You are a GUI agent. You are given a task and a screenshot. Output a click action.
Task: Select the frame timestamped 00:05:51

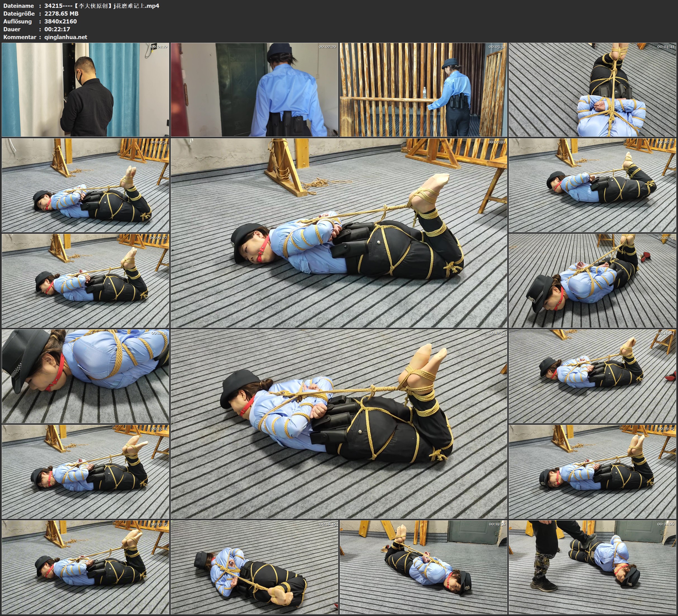coord(85,185)
